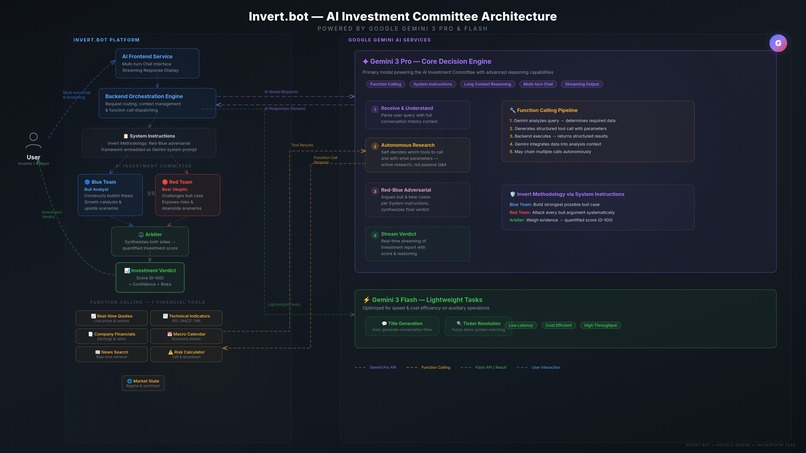Open the AI Frontend Service box
This screenshot has width=806, height=453.
click(x=157, y=63)
